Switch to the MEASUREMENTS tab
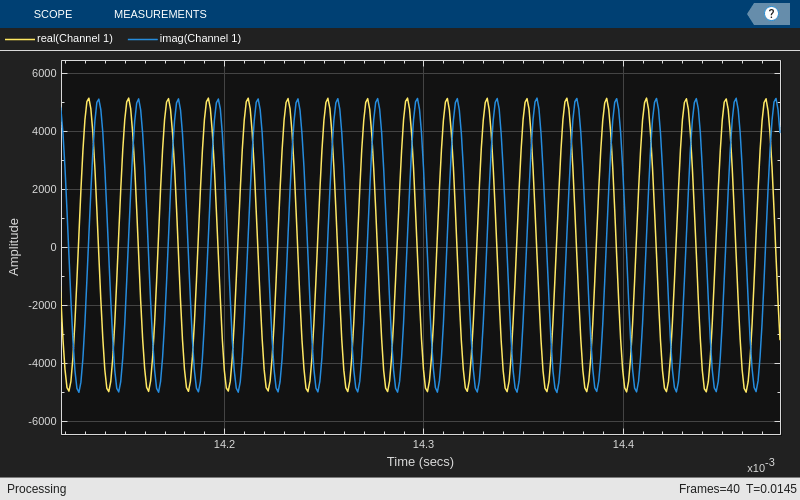The image size is (800, 500). pyautogui.click(x=160, y=14)
